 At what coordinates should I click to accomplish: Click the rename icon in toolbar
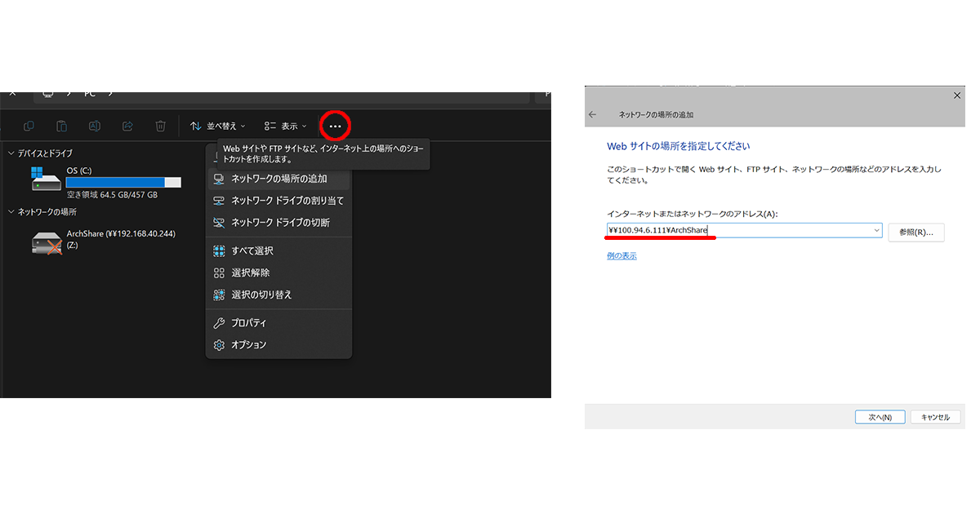[x=95, y=126]
